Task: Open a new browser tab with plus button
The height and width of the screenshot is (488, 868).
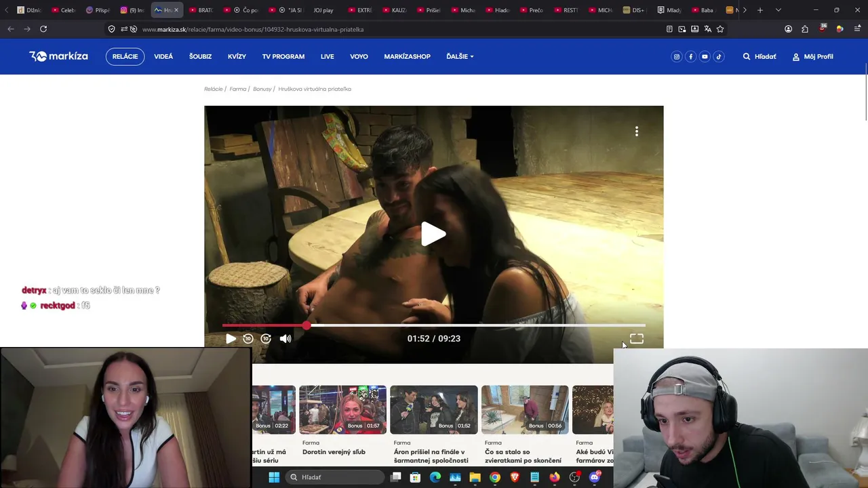Action: pyautogui.click(x=760, y=10)
